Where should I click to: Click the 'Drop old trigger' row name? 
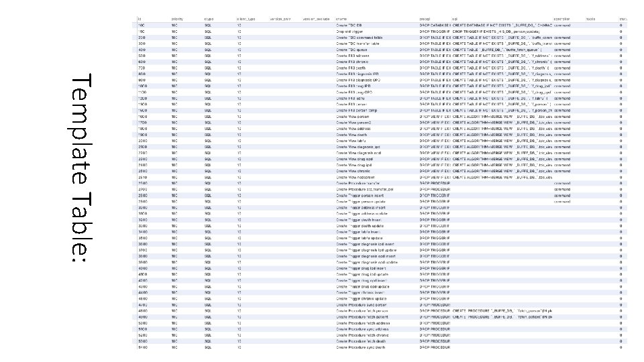point(350,32)
